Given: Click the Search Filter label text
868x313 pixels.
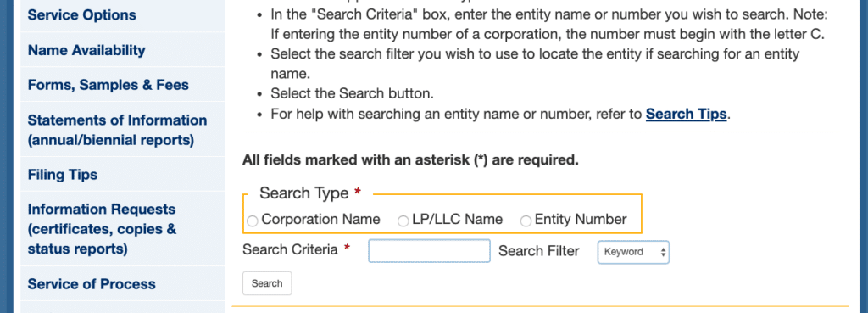Looking at the screenshot, I should pos(538,251).
